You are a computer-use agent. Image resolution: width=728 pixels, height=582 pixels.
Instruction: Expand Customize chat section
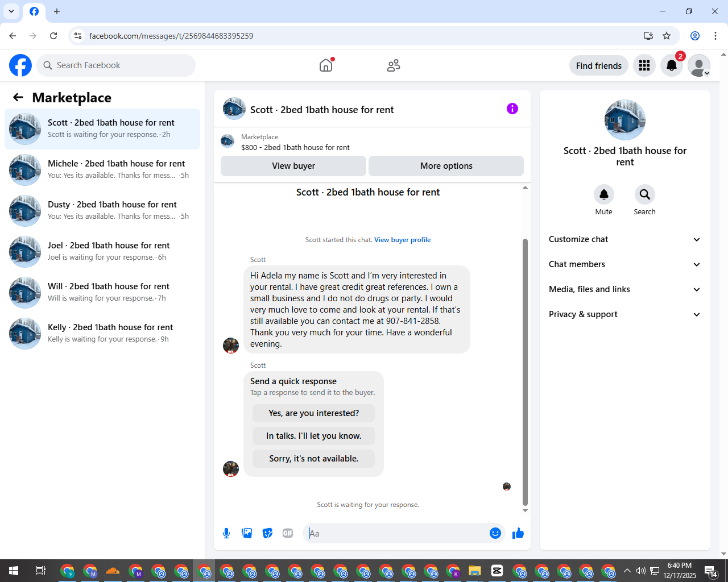(x=624, y=239)
